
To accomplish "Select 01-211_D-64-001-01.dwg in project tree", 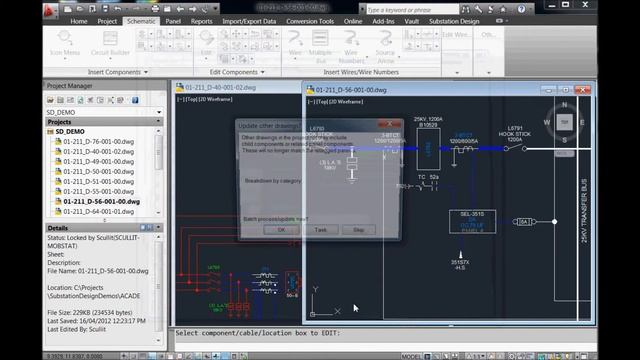I will (98, 211).
